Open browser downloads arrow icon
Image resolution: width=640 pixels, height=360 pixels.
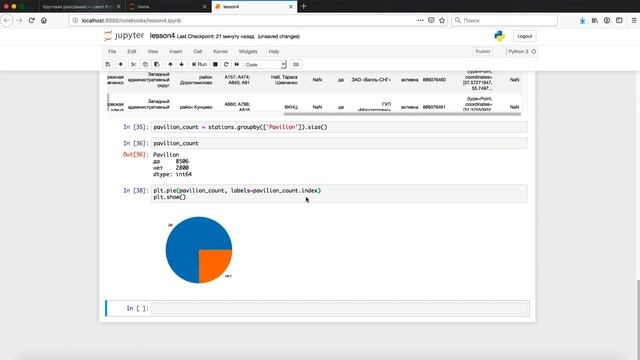click(582, 20)
